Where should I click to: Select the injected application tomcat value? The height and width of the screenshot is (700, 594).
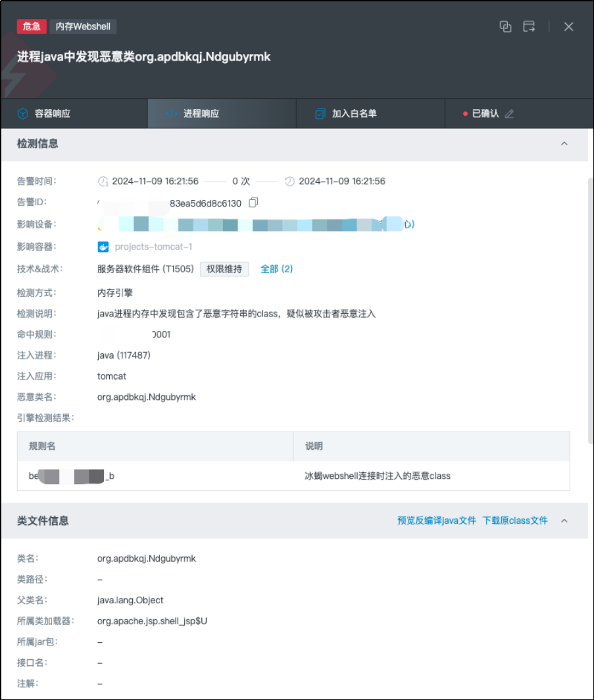[112, 376]
